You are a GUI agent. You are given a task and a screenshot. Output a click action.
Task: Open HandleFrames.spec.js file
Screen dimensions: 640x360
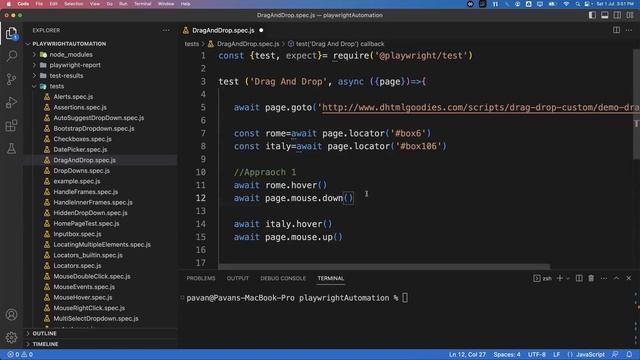click(x=86, y=192)
